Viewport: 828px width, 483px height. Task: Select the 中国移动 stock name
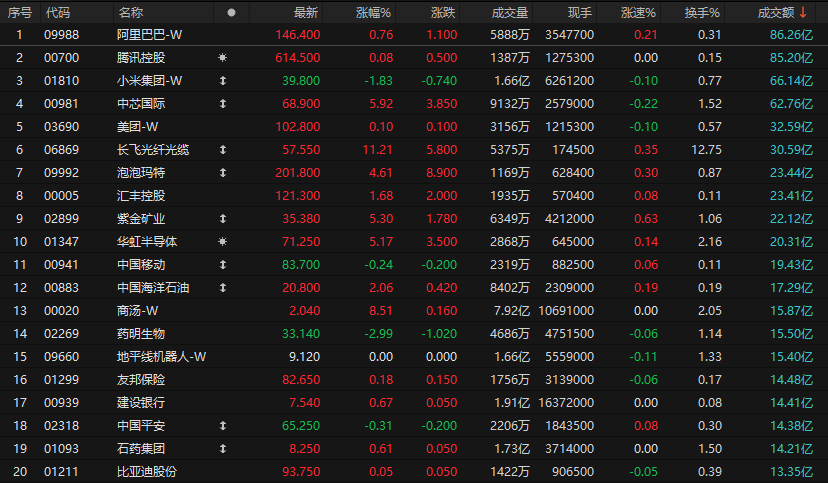click(x=141, y=264)
